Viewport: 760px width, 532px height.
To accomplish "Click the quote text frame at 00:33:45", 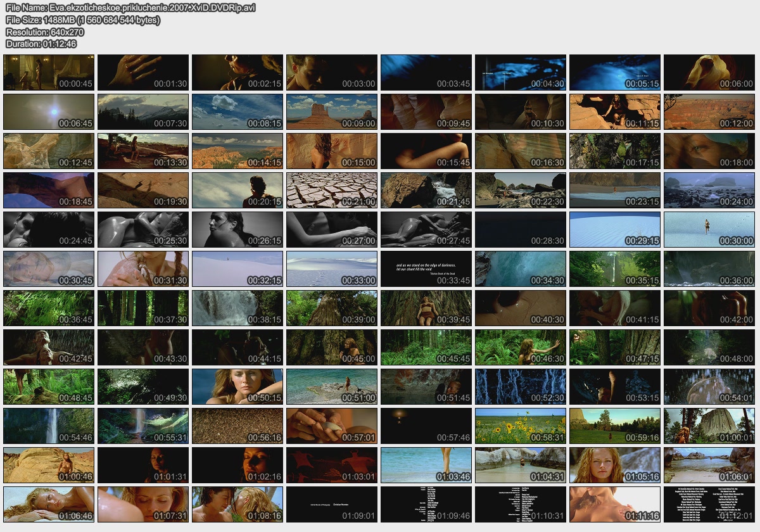I will (x=426, y=269).
